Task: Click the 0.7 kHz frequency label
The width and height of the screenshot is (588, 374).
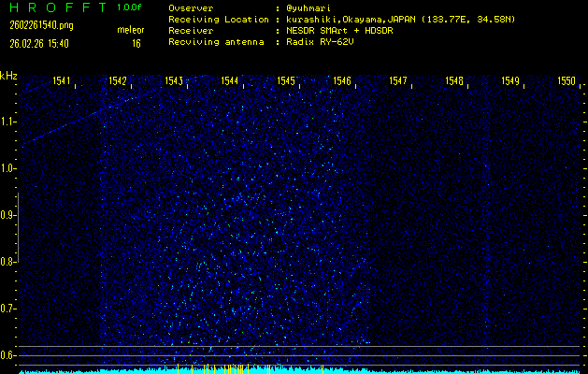Action: [x=7, y=309]
